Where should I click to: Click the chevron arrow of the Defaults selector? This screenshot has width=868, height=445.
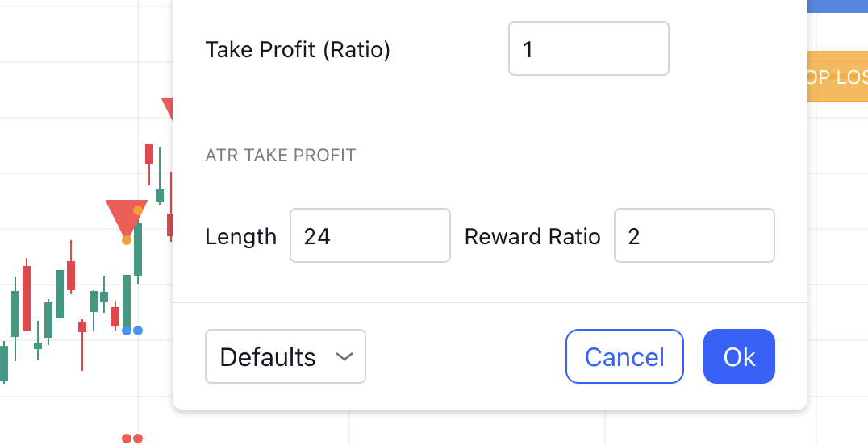tap(344, 356)
